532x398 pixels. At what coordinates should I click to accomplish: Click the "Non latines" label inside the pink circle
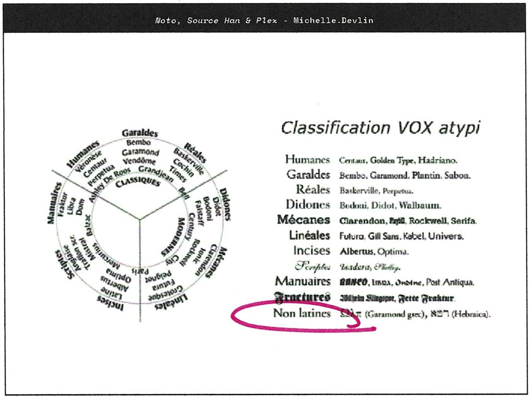tap(302, 313)
